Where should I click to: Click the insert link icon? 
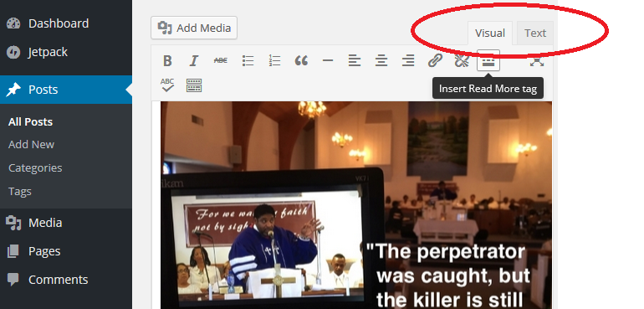(x=435, y=61)
